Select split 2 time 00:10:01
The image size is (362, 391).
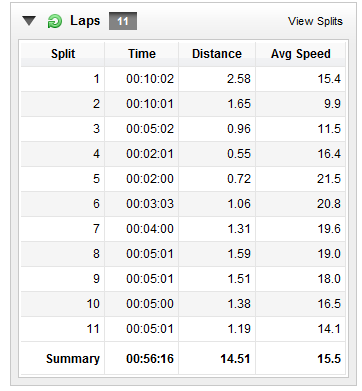(150, 104)
